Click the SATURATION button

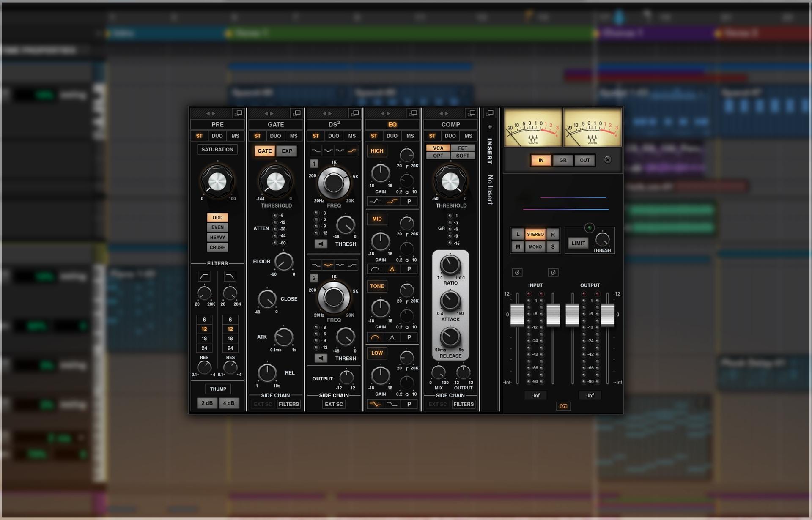coord(217,149)
